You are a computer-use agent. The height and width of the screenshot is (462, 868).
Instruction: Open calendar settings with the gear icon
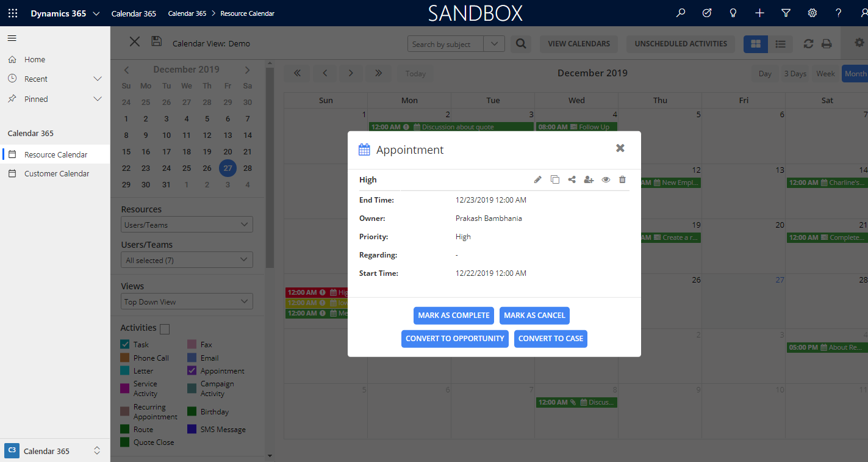click(859, 43)
